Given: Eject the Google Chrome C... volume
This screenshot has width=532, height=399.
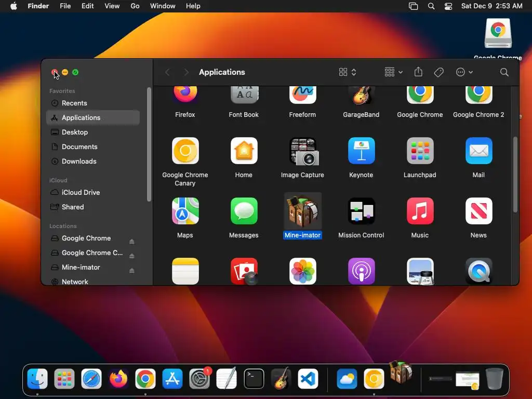Looking at the screenshot, I should point(131,256).
